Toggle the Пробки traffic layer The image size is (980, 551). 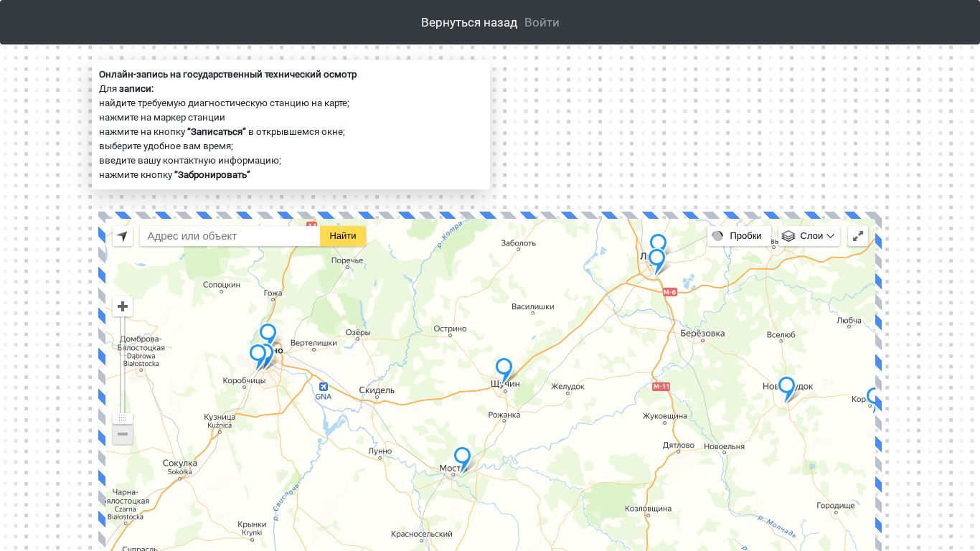click(738, 236)
